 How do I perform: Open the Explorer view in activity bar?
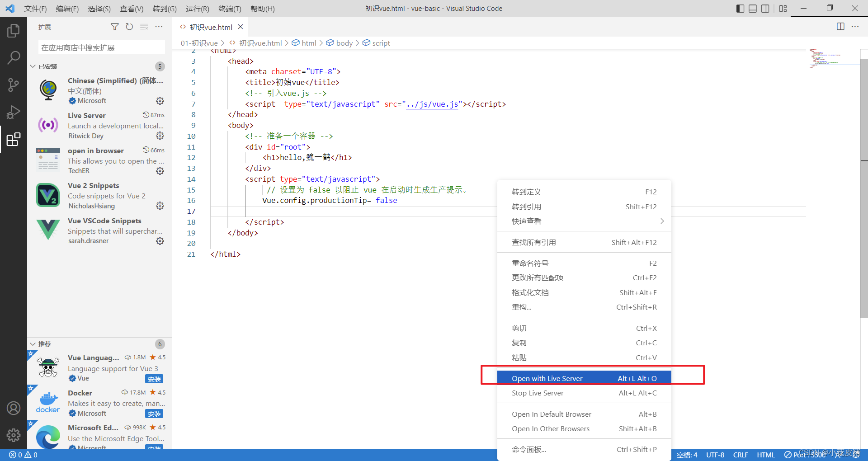[x=14, y=31]
